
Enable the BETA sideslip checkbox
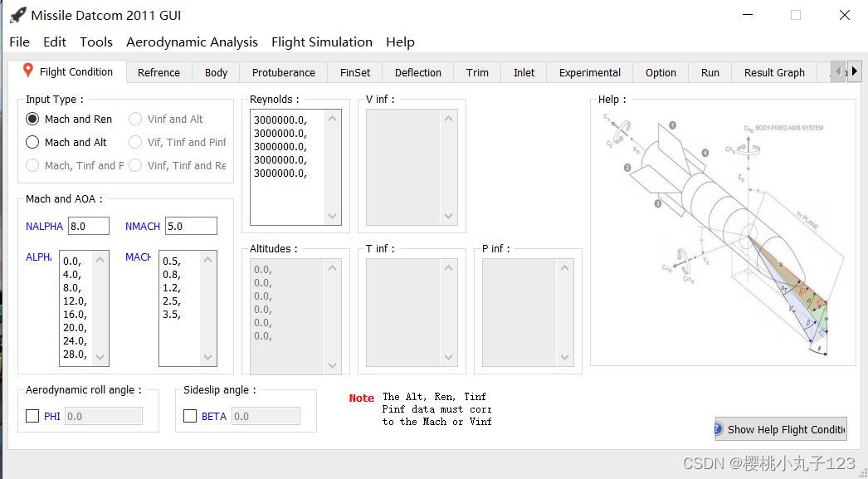(190, 416)
